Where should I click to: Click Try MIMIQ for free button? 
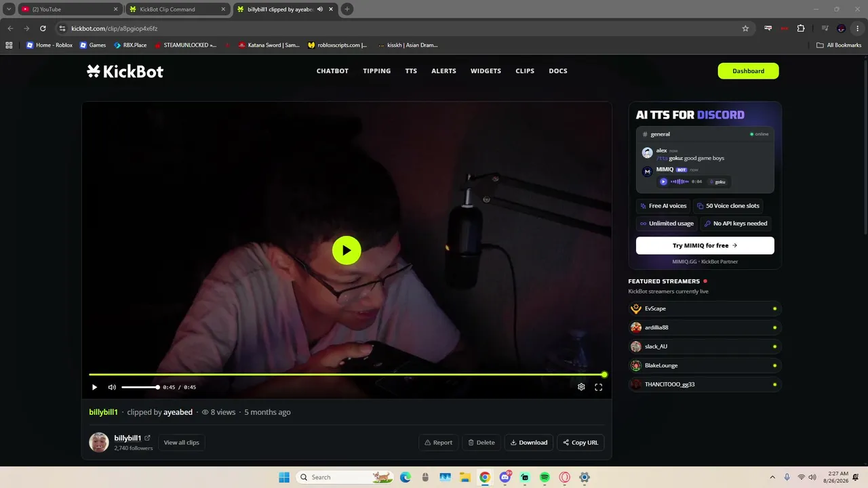705,245
